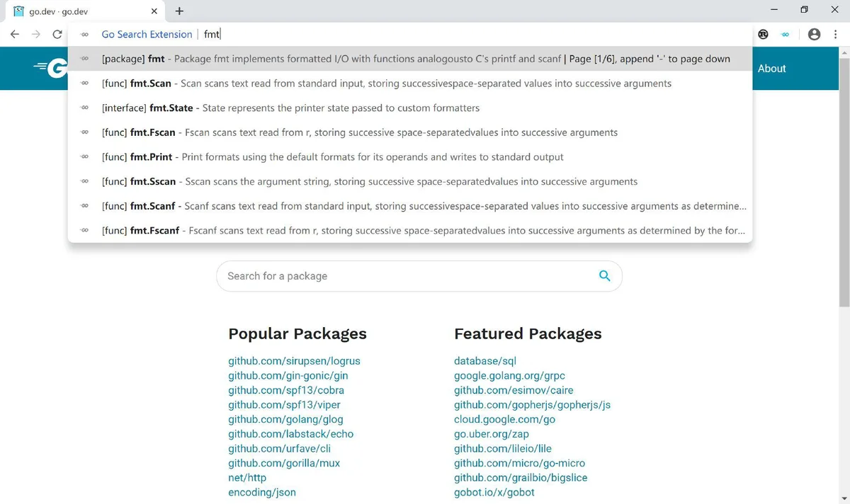This screenshot has height=504, width=850.
Task: Close the go.dev browser tab
Action: coord(154,11)
